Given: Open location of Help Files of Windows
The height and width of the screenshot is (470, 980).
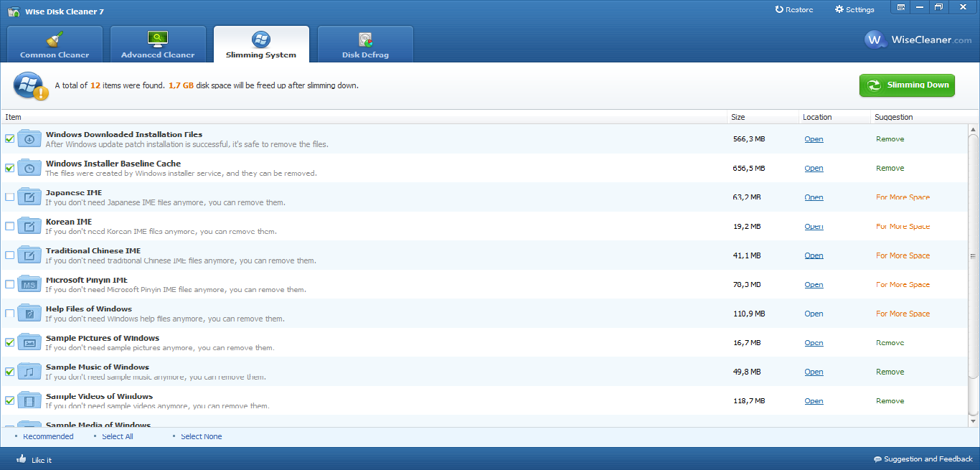Looking at the screenshot, I should [814, 314].
